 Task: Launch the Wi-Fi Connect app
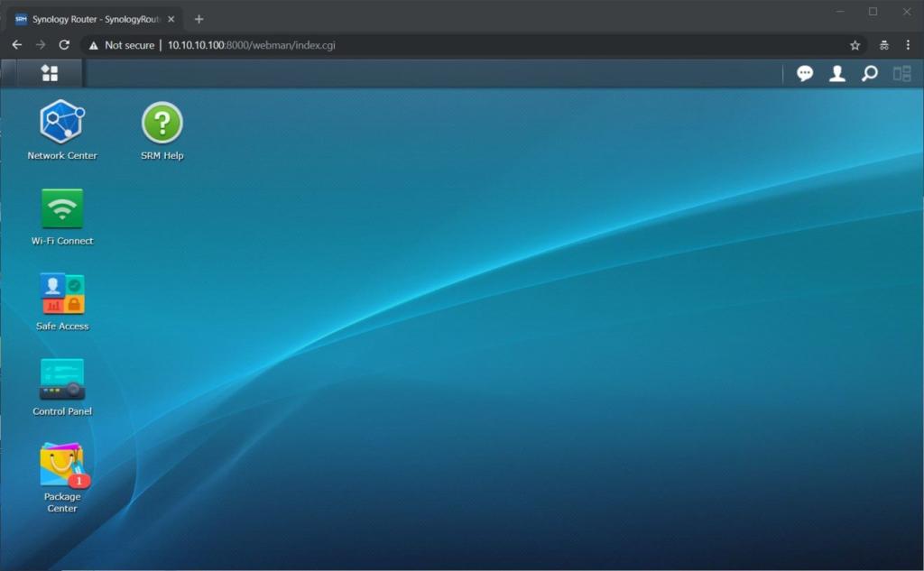pos(62,208)
